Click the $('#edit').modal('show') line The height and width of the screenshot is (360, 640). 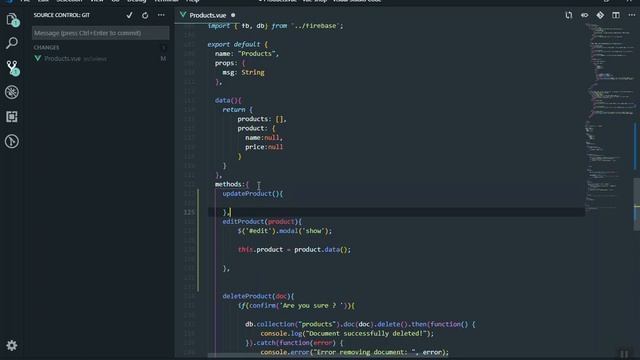[x=284, y=231]
